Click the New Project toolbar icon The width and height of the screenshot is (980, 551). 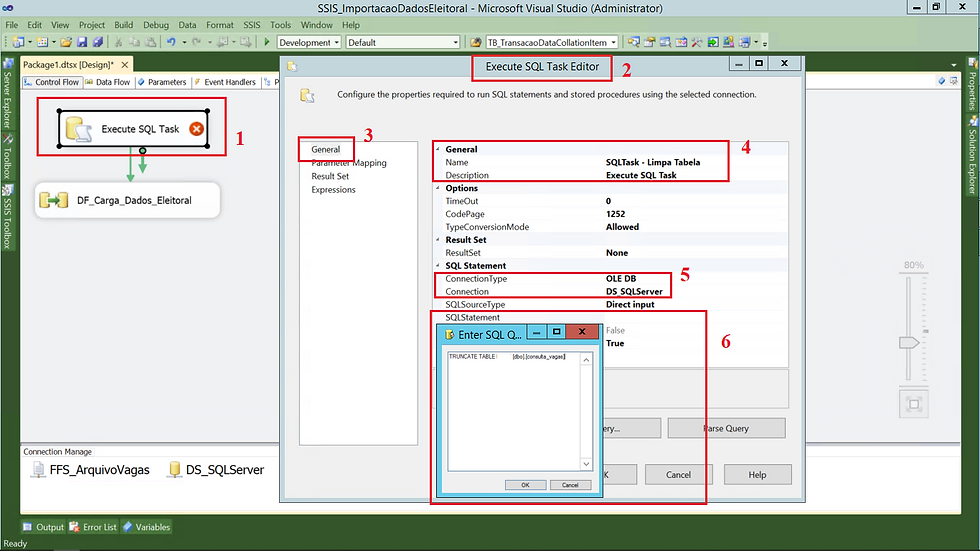click(18, 42)
